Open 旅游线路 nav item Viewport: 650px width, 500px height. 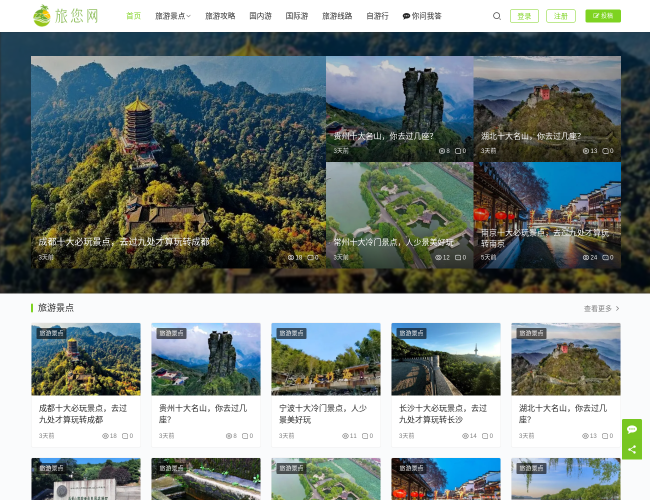[x=337, y=16]
